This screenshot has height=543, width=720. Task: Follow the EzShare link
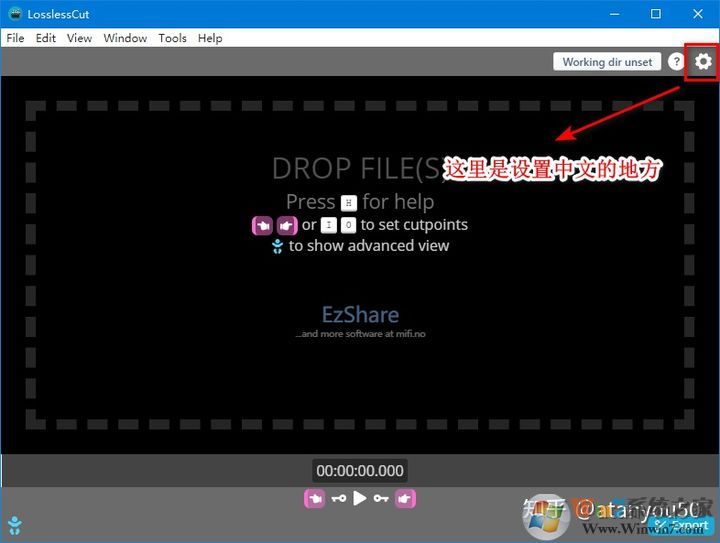[x=360, y=314]
